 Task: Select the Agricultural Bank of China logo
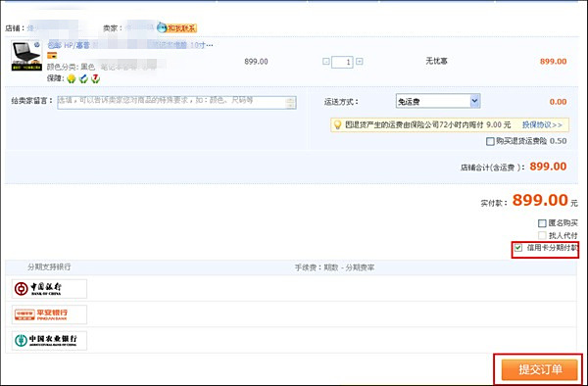click(49, 340)
